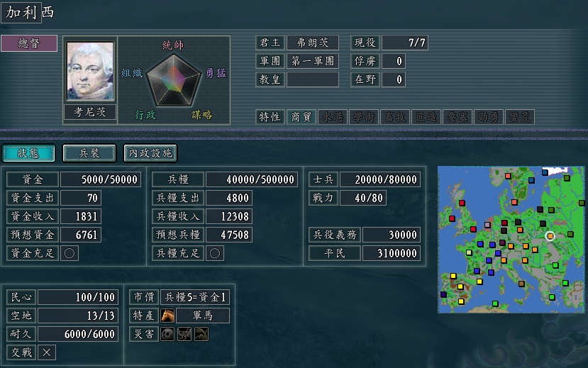The height and width of the screenshot is (368, 588).
Task: Select the 商貿 trait label
Action: (x=301, y=117)
